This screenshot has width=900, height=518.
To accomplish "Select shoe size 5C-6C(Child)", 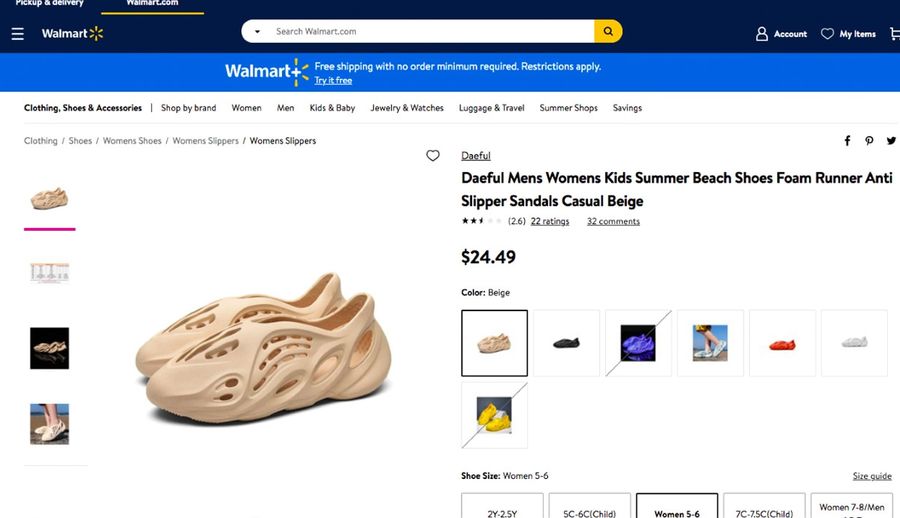I will click(x=590, y=508).
